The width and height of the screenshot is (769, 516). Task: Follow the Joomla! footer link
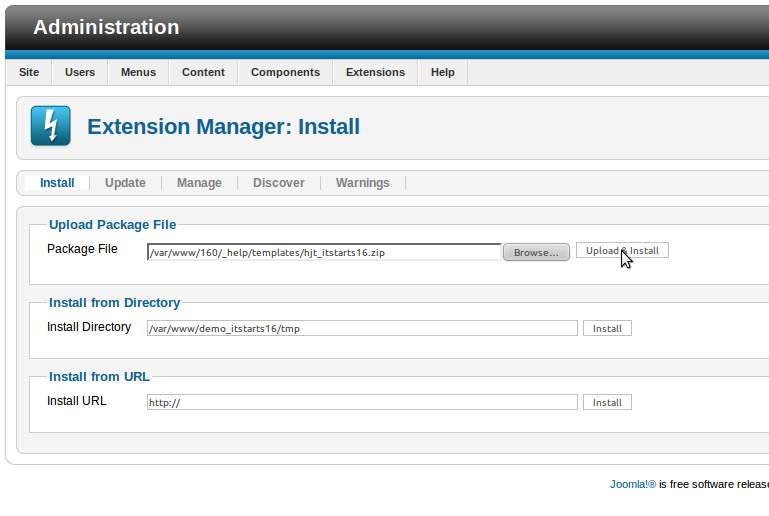click(x=632, y=484)
